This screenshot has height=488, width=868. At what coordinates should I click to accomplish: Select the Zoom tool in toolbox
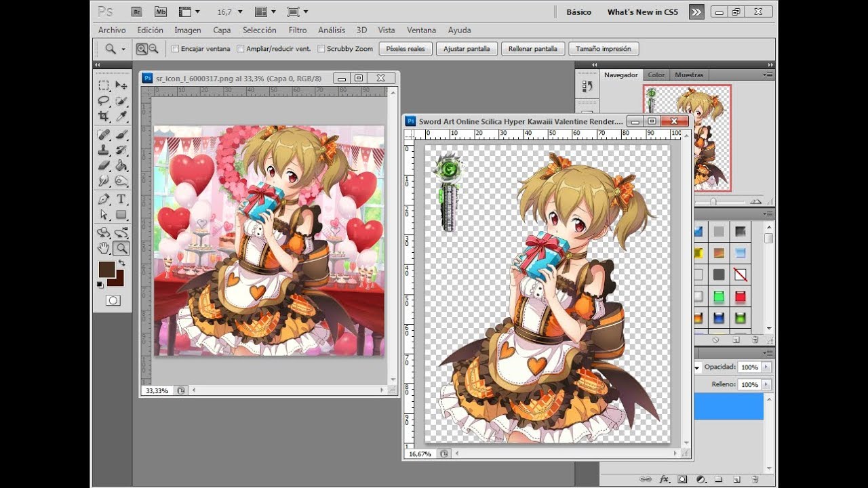coord(121,248)
